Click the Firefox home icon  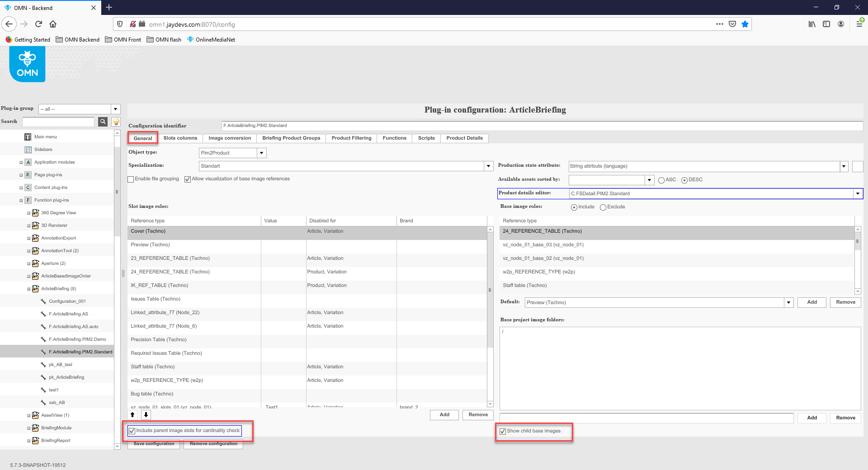53,24
